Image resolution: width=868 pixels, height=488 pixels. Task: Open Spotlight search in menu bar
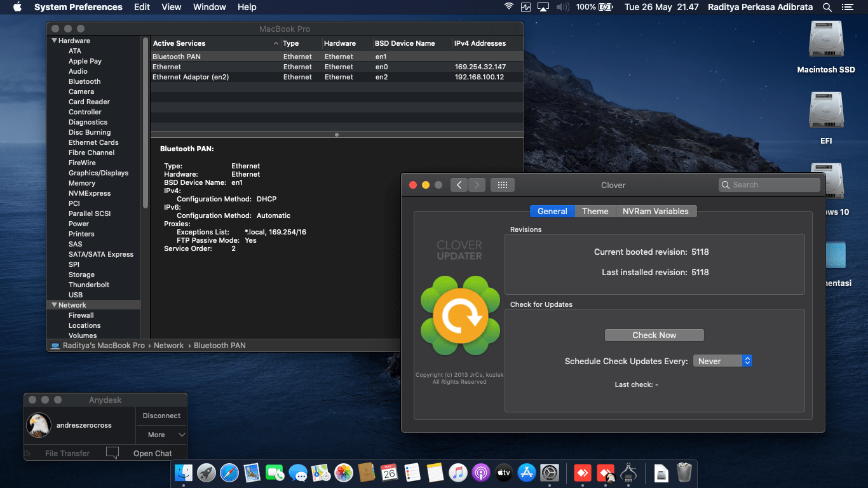point(827,7)
